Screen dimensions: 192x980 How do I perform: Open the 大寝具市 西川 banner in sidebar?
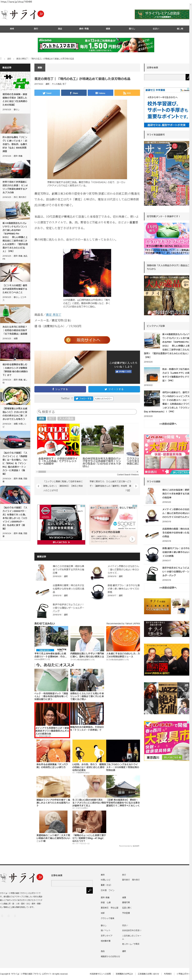[x=166, y=454]
